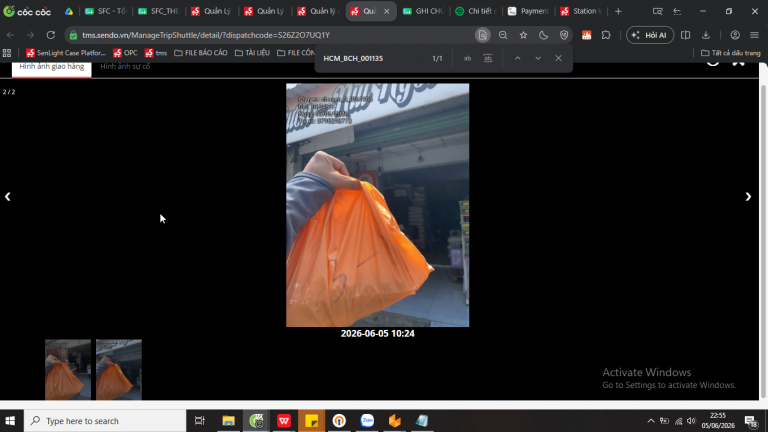Open WPS Office from taskbar
The image size is (768, 432).
pyautogui.click(x=284, y=421)
